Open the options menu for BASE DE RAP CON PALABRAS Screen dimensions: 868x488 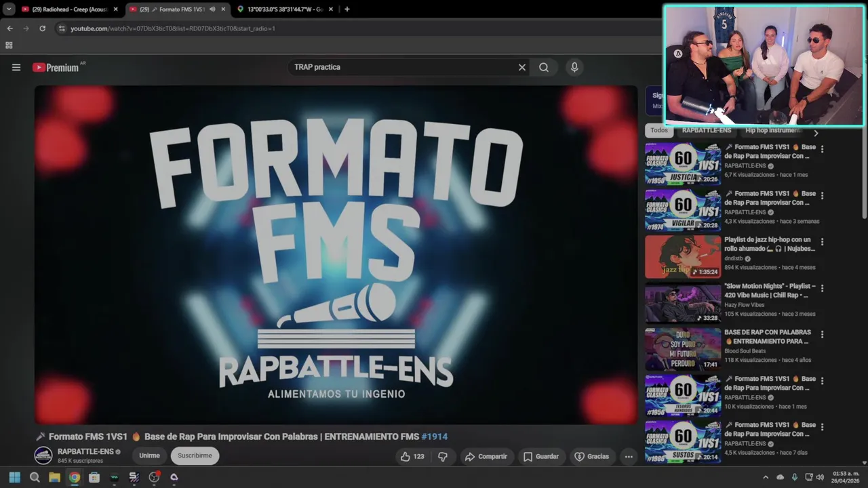tap(822, 334)
